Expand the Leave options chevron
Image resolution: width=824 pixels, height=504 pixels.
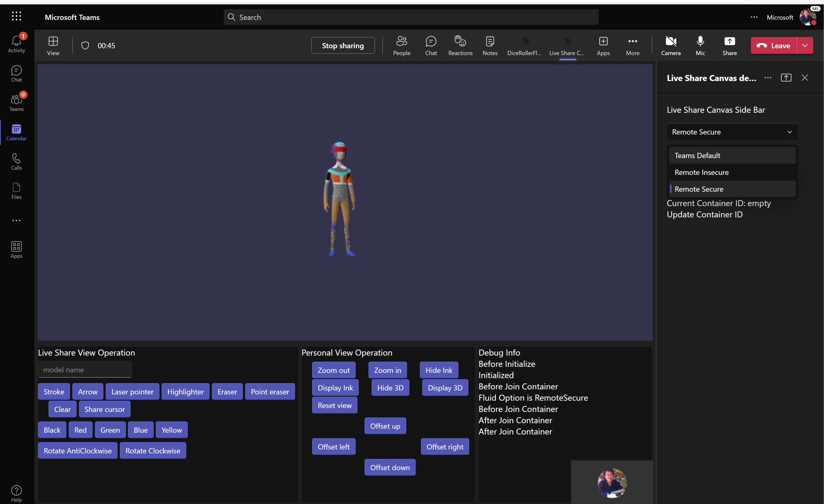tap(805, 45)
